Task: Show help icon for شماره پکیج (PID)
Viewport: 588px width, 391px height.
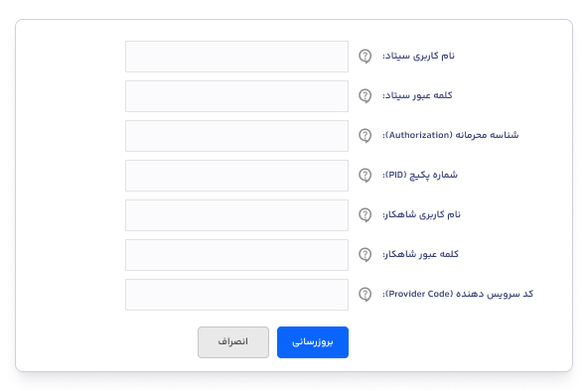Action: pos(365,176)
